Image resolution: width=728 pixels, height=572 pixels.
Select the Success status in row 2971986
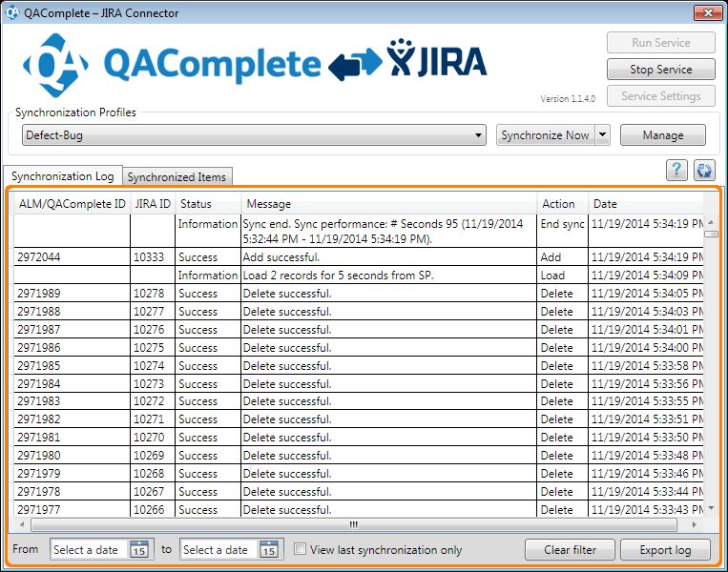[208, 347]
